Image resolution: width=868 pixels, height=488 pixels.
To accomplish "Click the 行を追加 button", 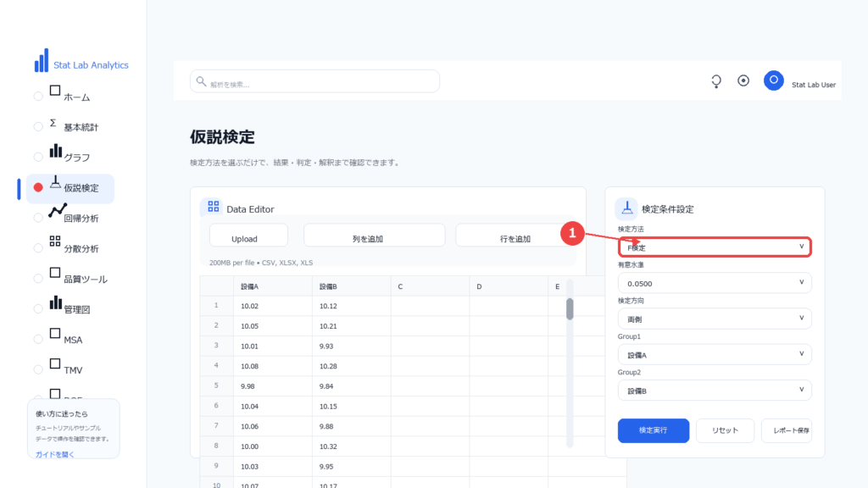I will [x=515, y=236].
